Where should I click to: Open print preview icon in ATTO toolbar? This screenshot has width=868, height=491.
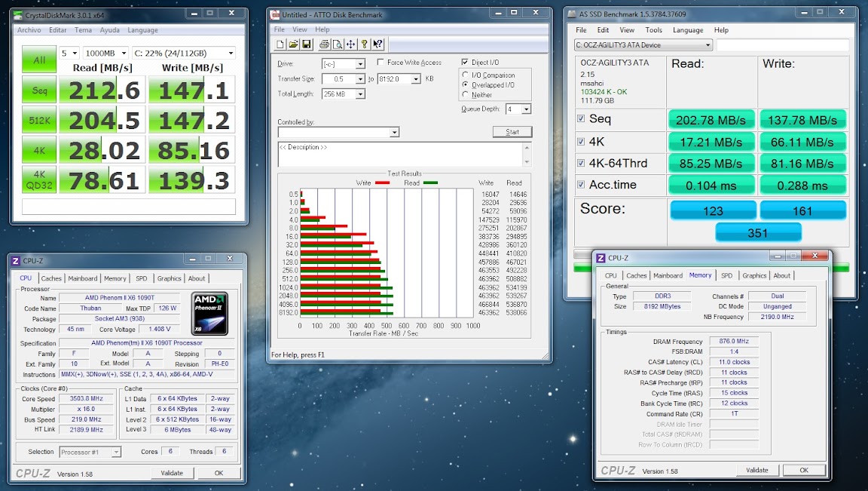point(338,44)
